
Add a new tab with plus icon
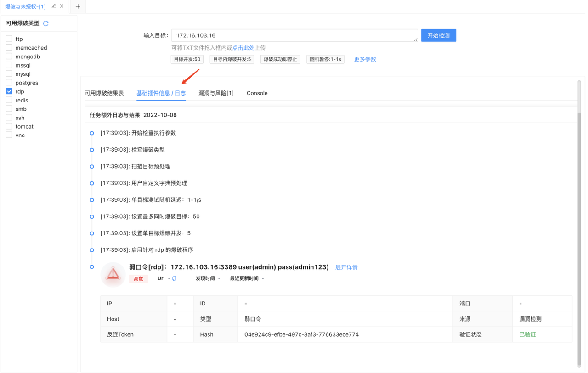[78, 6]
